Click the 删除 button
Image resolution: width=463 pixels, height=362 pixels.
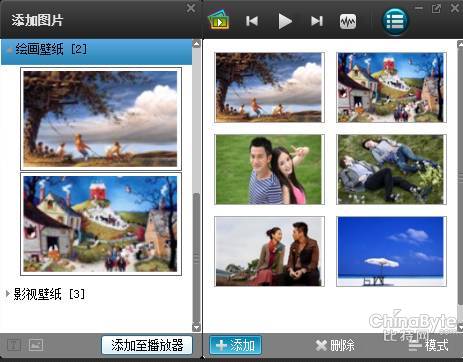coord(335,345)
